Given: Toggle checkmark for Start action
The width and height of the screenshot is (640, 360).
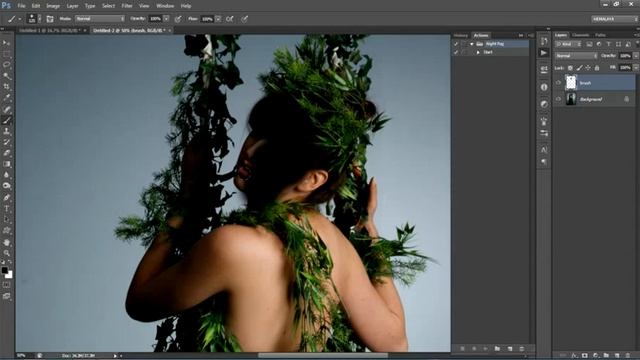Looking at the screenshot, I should pyautogui.click(x=456, y=52).
